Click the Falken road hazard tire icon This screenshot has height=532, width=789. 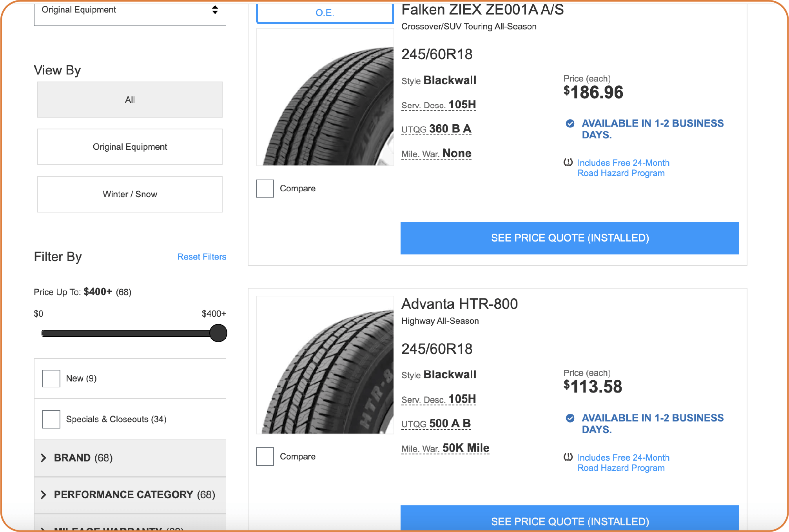pyautogui.click(x=568, y=162)
